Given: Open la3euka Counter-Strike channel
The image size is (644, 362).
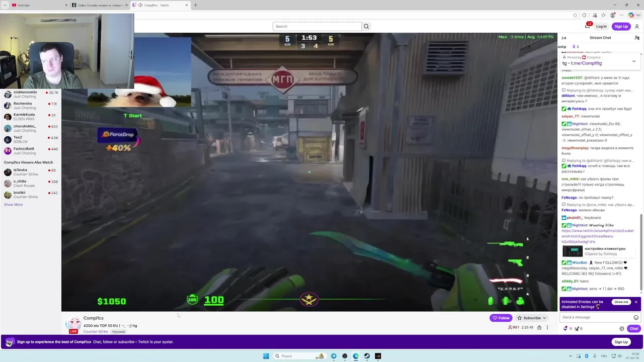Looking at the screenshot, I should [31, 172].
